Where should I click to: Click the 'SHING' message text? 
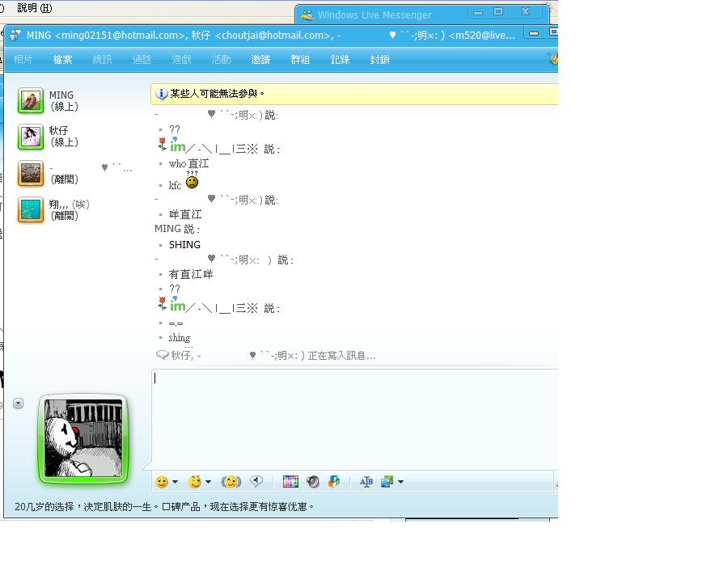[184, 245]
